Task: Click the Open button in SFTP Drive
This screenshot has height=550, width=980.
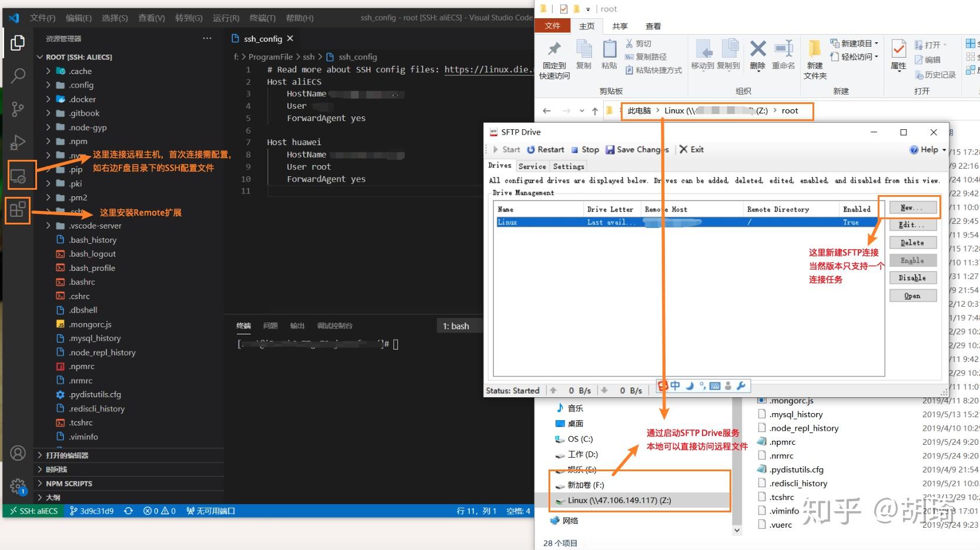Action: click(912, 296)
